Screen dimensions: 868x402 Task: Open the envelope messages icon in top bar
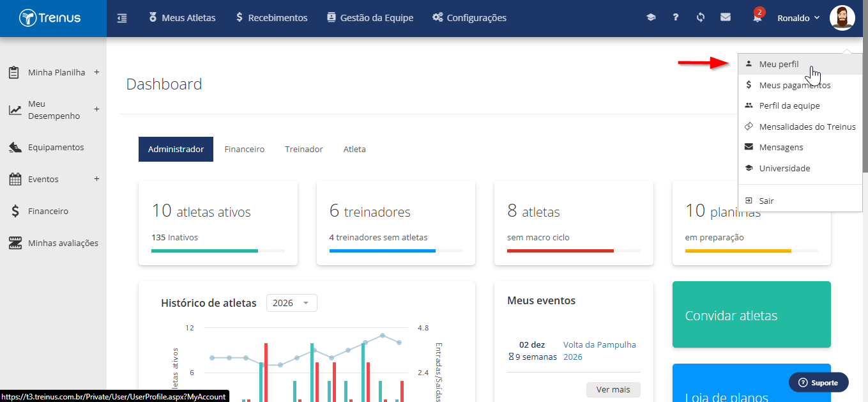pyautogui.click(x=726, y=18)
